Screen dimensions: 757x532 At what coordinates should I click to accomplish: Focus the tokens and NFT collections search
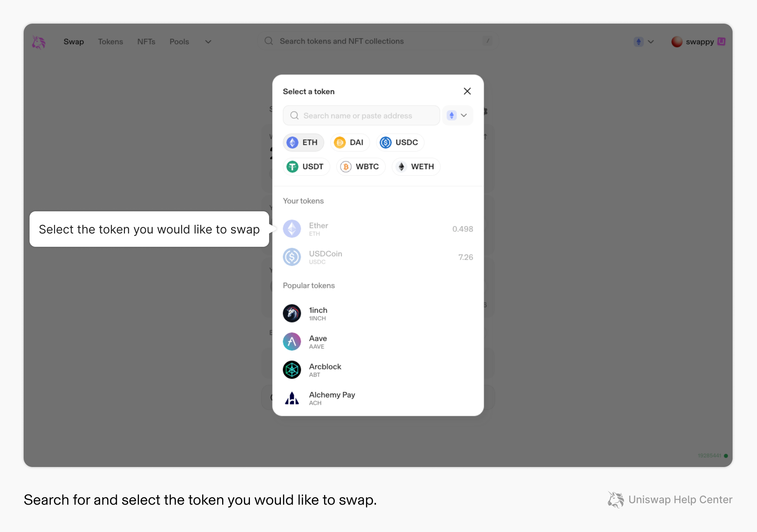(x=378, y=41)
